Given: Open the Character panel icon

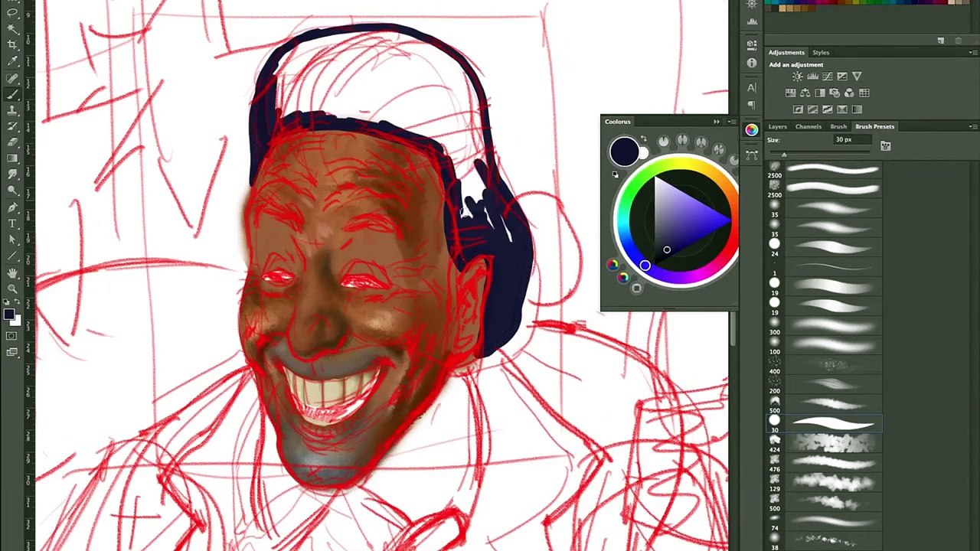Looking at the screenshot, I should (751, 88).
